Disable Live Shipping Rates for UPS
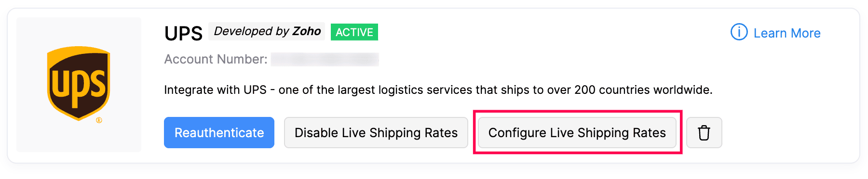Screen dimensions: 868x179 point(376,132)
